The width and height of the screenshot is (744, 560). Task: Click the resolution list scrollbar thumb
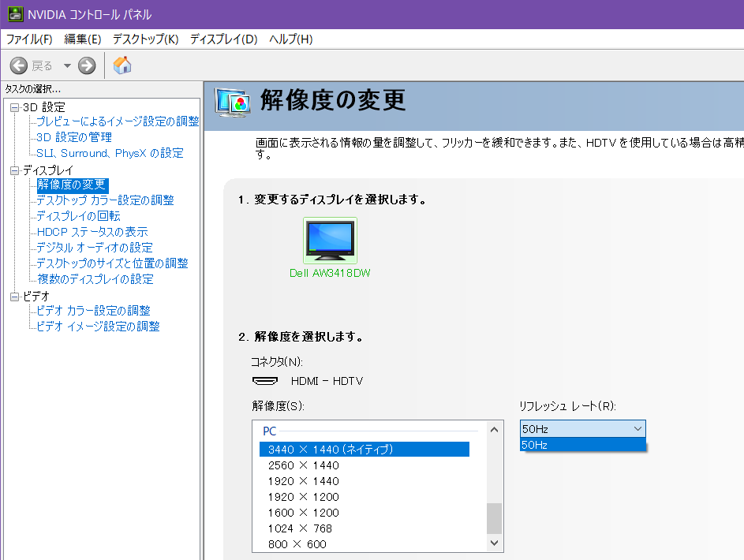click(x=494, y=518)
